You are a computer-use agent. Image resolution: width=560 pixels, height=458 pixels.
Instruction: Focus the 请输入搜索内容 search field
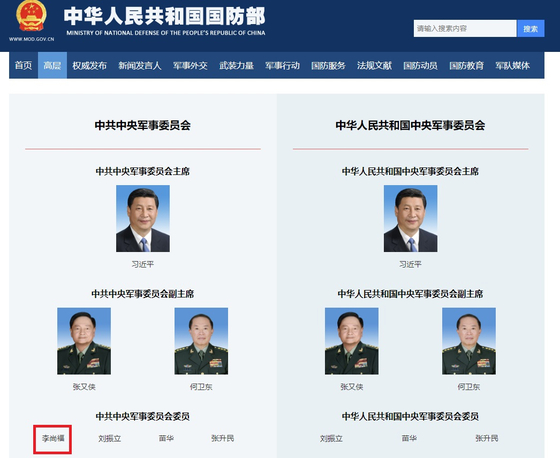pyautogui.click(x=465, y=29)
